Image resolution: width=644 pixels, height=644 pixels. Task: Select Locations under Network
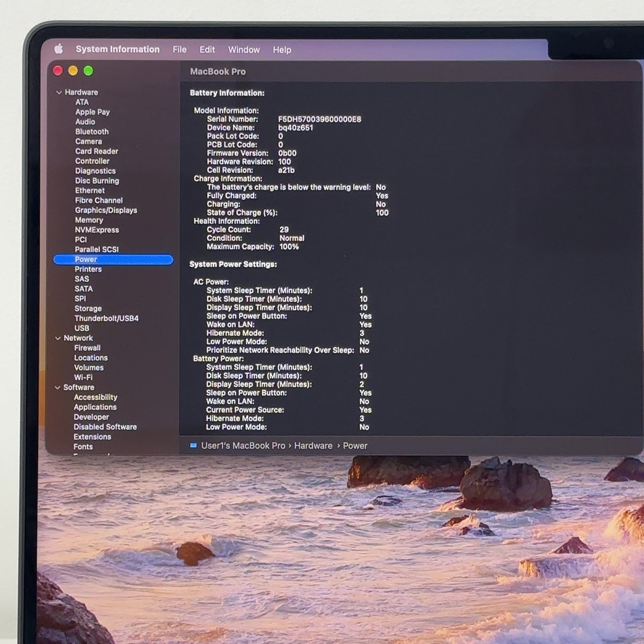click(x=91, y=358)
